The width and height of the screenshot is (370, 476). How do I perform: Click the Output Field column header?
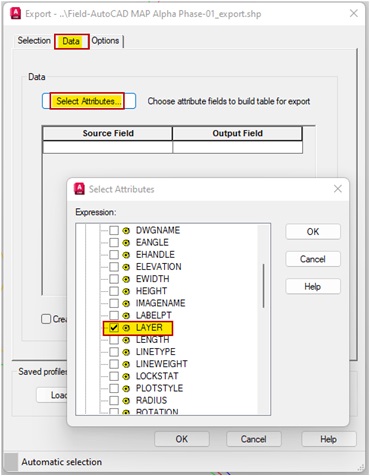tap(237, 133)
